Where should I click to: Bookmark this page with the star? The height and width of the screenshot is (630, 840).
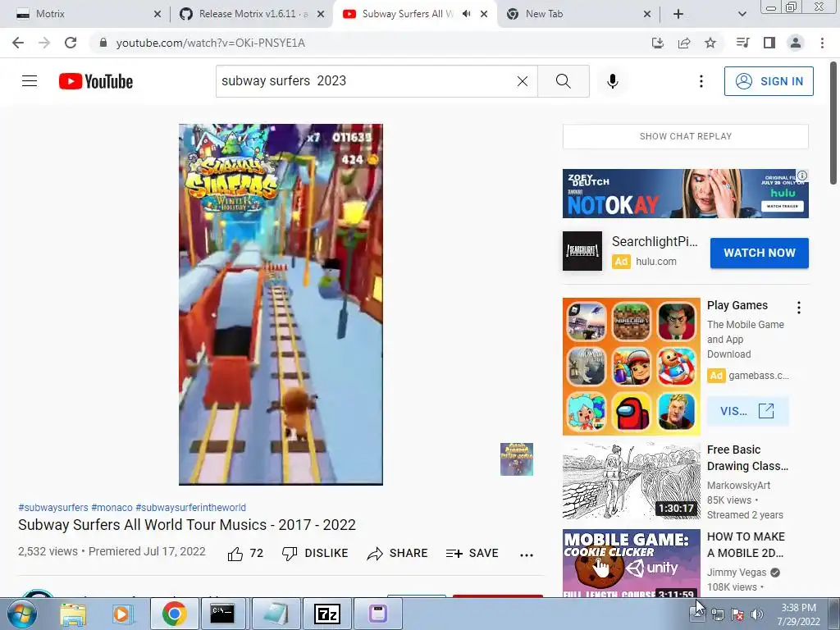pos(710,43)
